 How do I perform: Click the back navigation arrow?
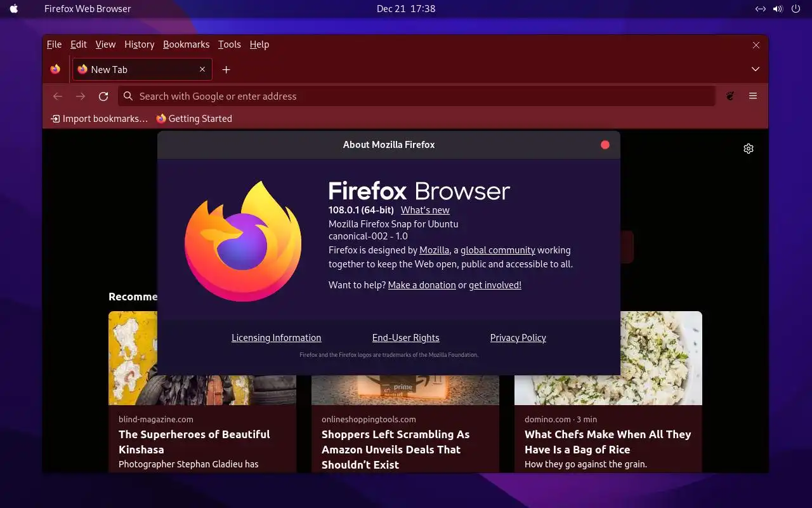[x=58, y=96]
